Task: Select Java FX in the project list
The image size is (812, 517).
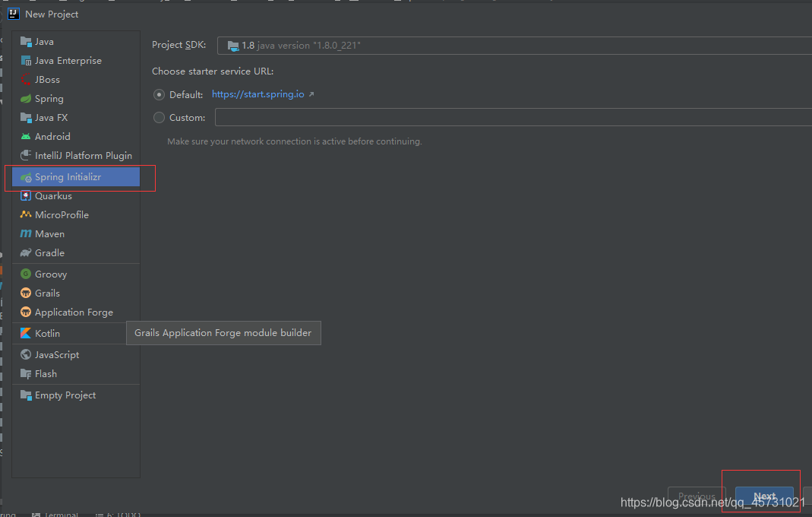Action: pos(76,118)
